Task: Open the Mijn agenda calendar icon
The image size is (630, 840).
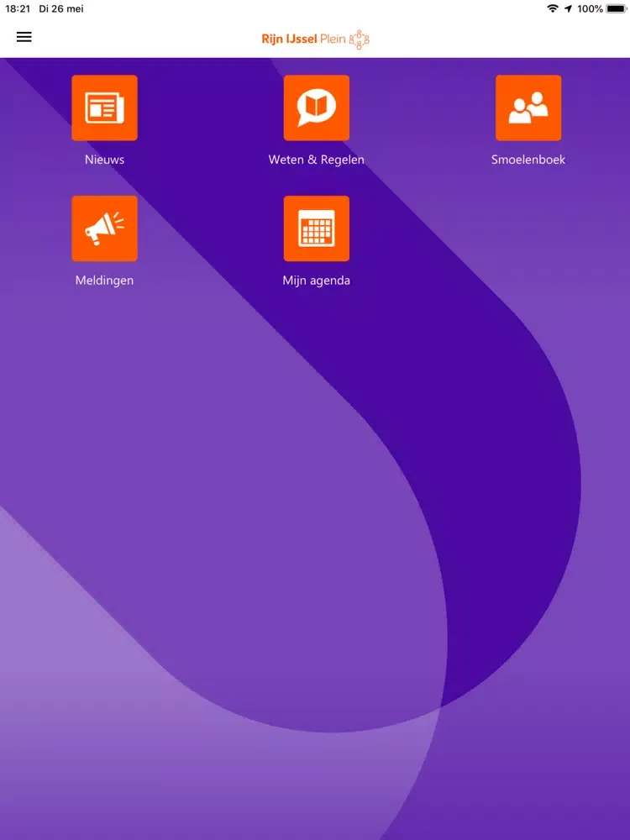Action: coord(316,228)
